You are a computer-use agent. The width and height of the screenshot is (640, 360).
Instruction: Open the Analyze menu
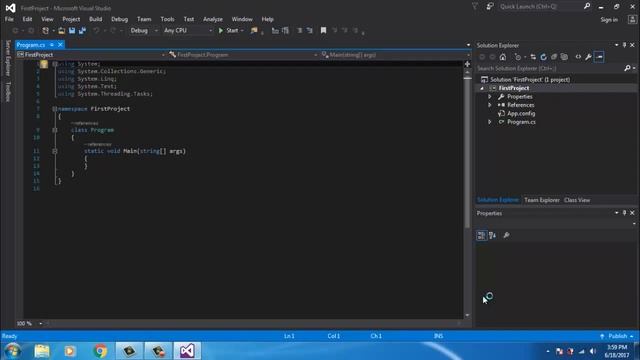coord(213,19)
